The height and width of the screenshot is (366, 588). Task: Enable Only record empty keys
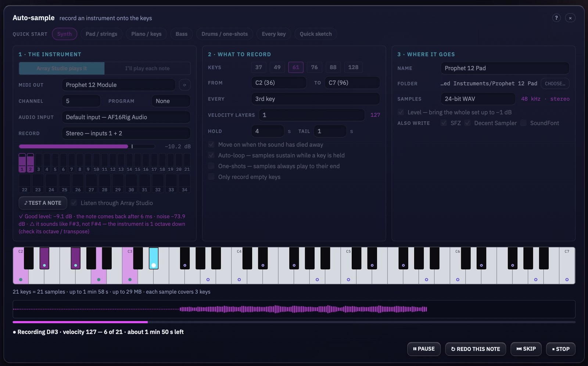pos(211,177)
